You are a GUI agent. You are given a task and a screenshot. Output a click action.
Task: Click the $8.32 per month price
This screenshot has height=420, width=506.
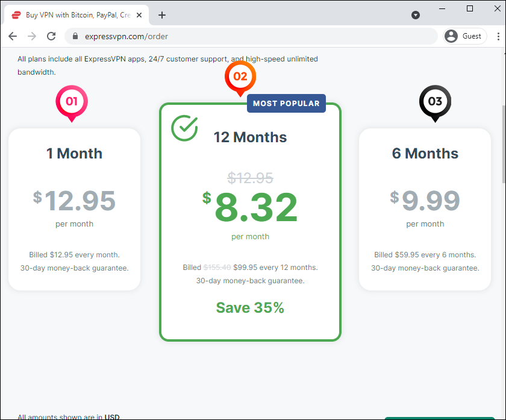point(250,207)
